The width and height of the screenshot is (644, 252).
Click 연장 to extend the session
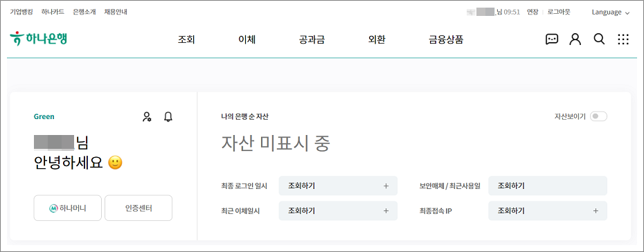(x=533, y=12)
